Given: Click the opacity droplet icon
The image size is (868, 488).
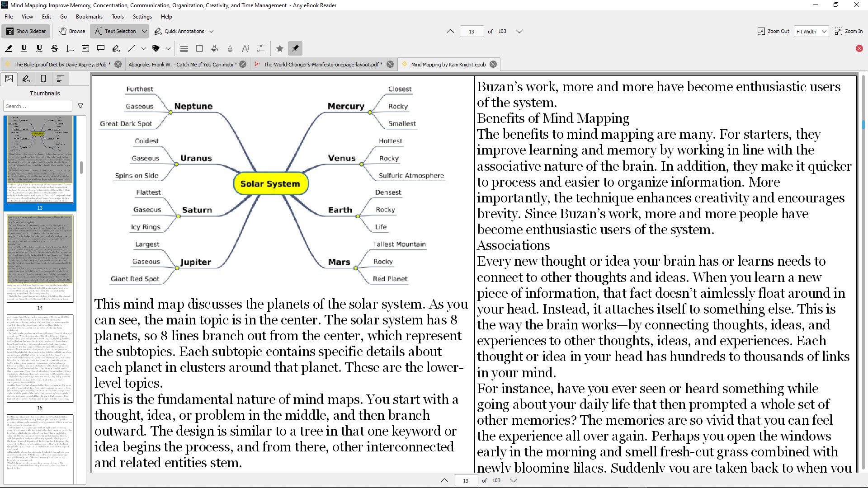Looking at the screenshot, I should point(230,48).
